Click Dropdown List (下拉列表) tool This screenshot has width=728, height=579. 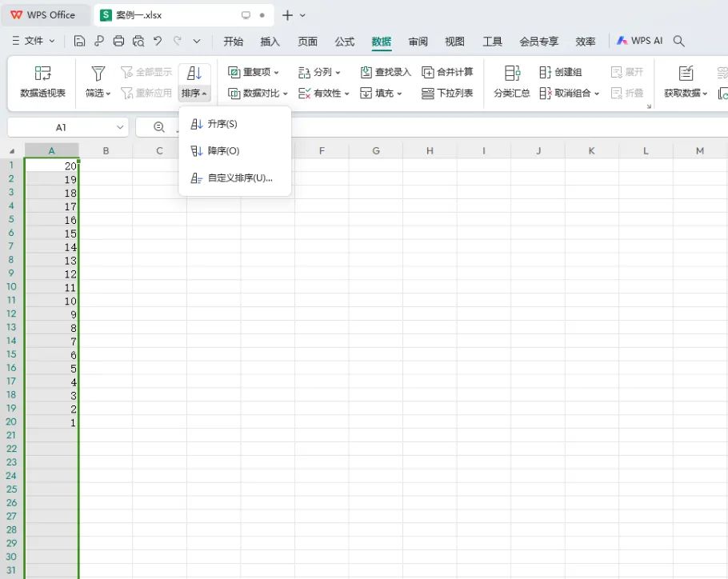pyautogui.click(x=447, y=94)
